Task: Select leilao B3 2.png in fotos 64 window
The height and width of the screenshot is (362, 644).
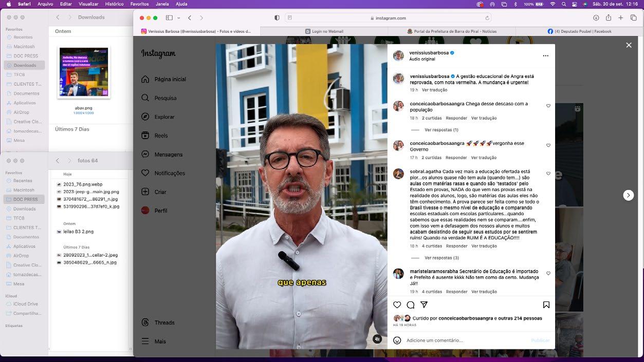Action: pyautogui.click(x=78, y=232)
